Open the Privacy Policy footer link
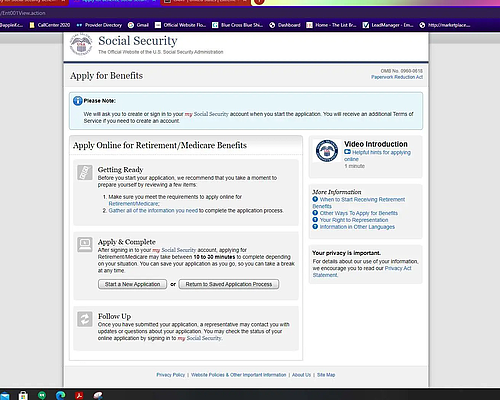The width and height of the screenshot is (500, 400). 171,375
